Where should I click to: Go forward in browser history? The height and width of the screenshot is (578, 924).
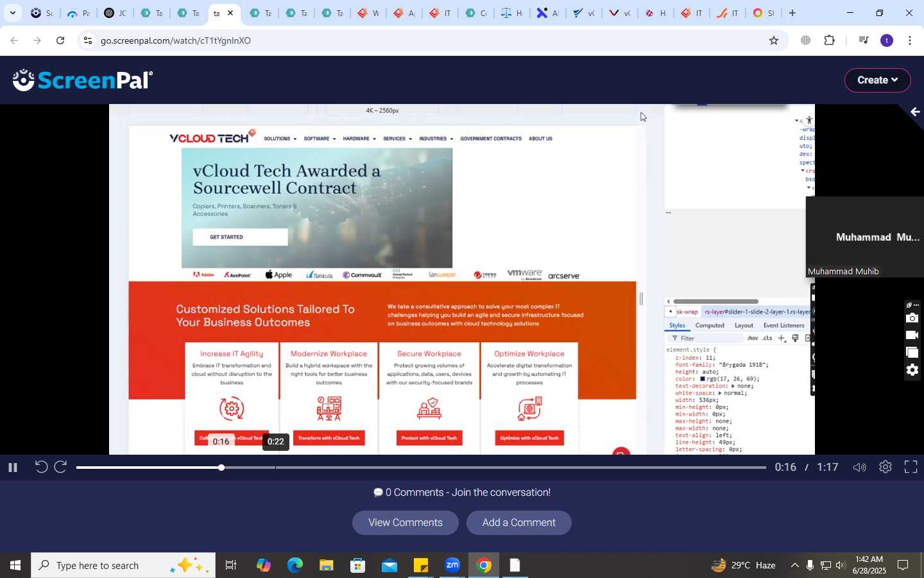tap(37, 40)
